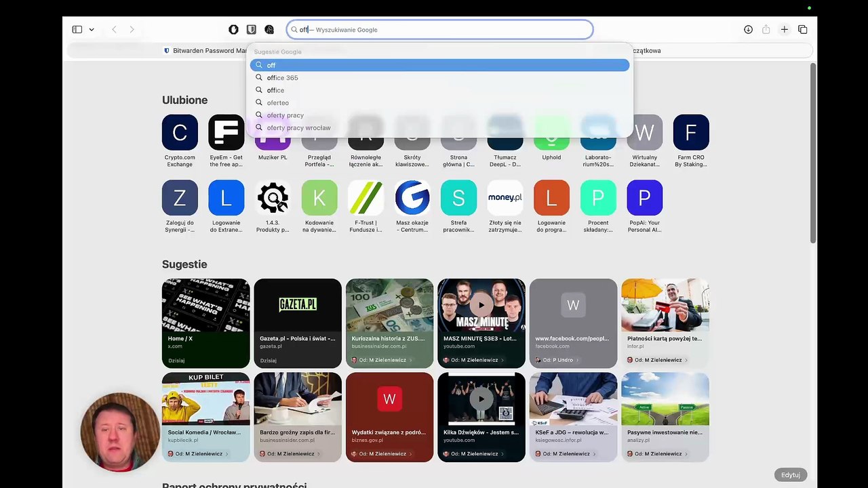The width and height of the screenshot is (868, 488).
Task: Click the Edytuj button
Action: pyautogui.click(x=791, y=475)
